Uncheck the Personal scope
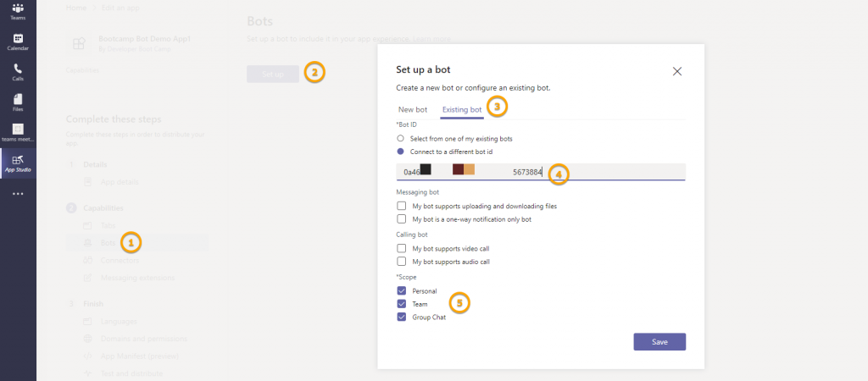Viewport: 868px width, 381px height. 402,291
